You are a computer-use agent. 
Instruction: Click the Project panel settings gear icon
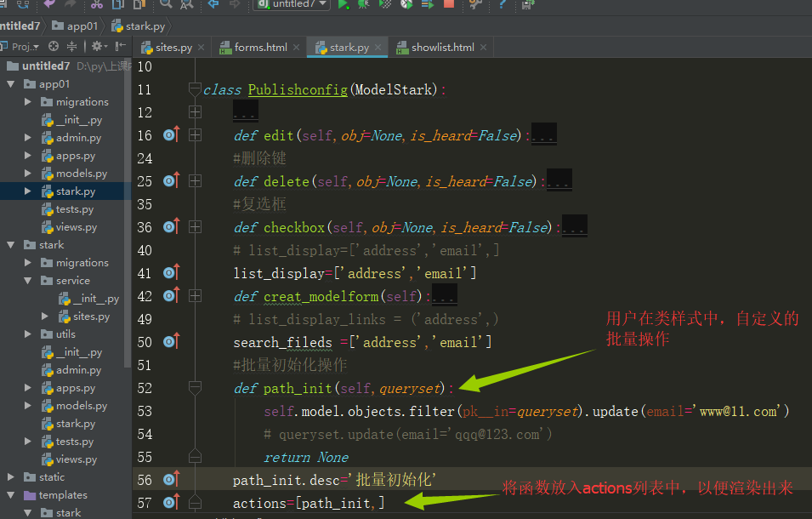click(98, 46)
